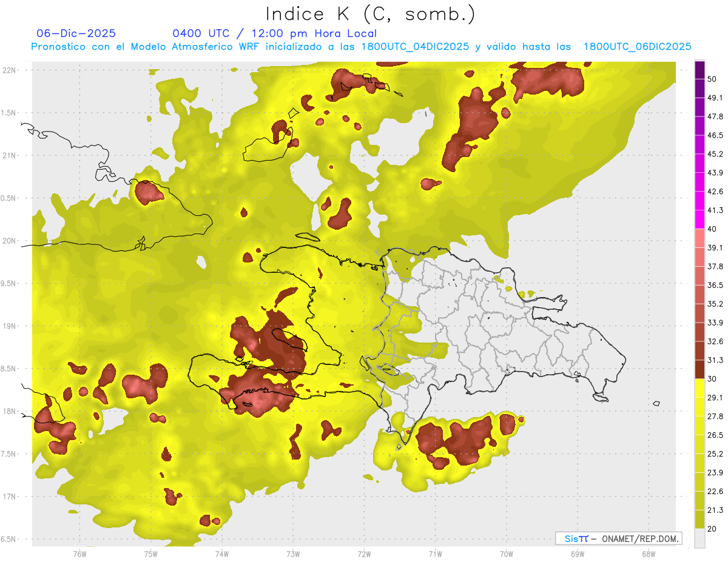
Task: Click the colorbar value '50'
Action: tap(713, 79)
